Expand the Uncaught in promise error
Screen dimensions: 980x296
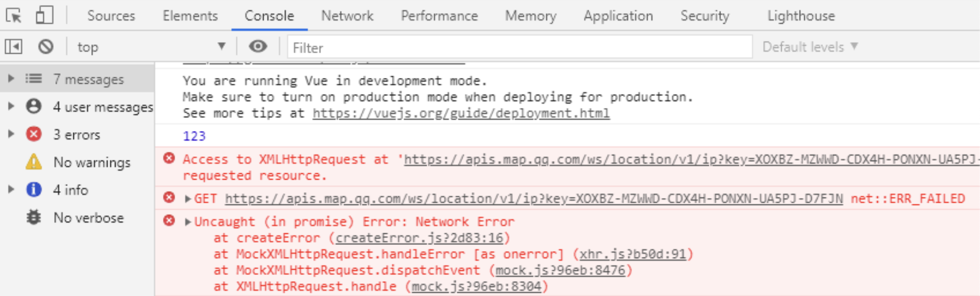click(x=187, y=222)
